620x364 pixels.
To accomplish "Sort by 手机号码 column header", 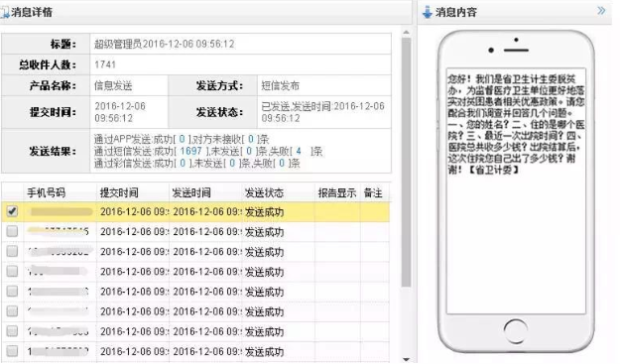I will click(46, 192).
